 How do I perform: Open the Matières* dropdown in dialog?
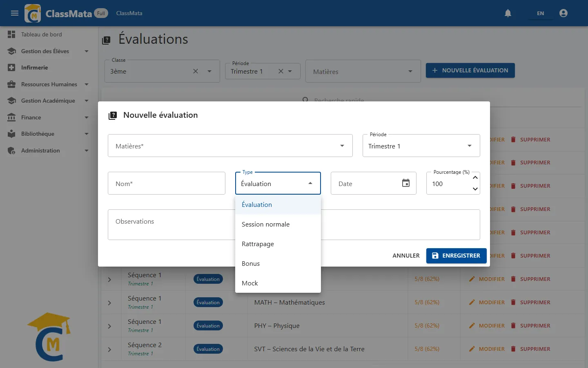point(230,146)
